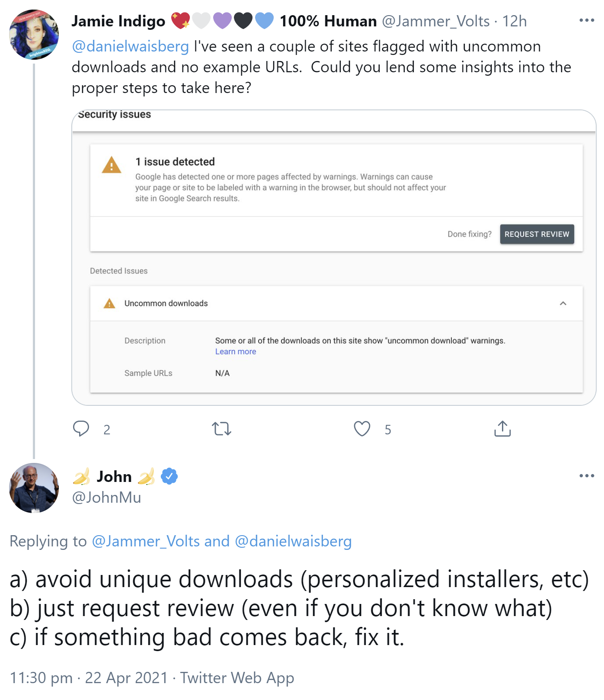Click the share icon under the tweet

502,429
